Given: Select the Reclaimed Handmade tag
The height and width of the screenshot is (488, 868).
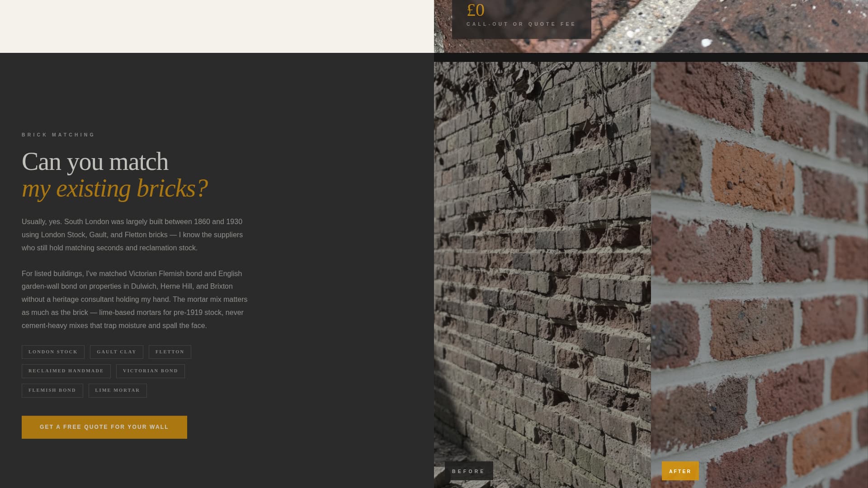Looking at the screenshot, I should point(66,371).
